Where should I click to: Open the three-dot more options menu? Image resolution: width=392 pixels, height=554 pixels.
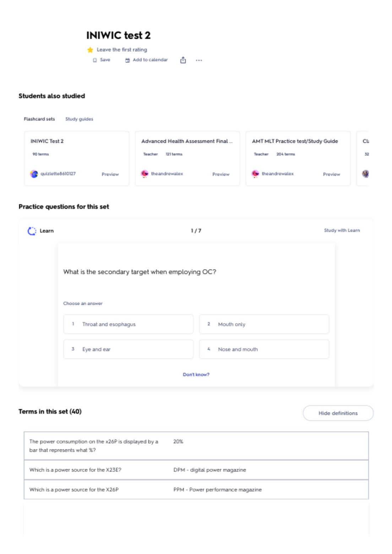(x=199, y=60)
